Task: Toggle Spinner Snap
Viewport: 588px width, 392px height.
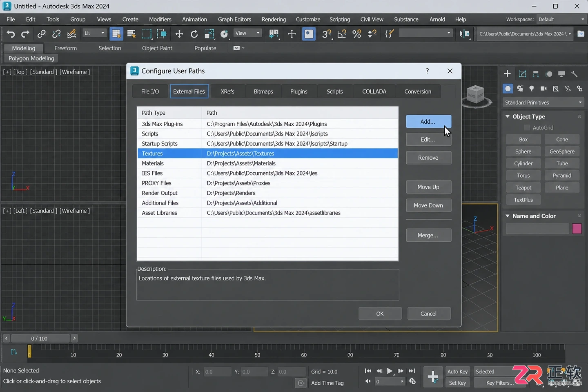Action: click(372, 34)
